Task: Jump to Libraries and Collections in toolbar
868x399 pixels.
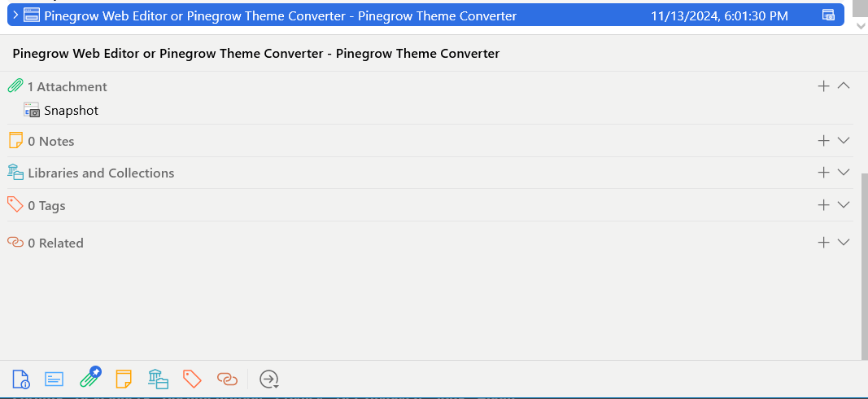Action: [158, 379]
